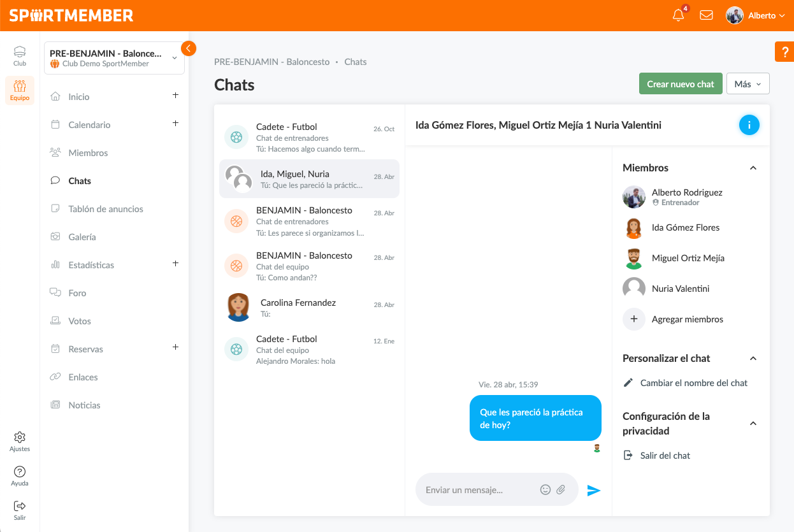Click the Enviar un mensaje field
794x532 pixels.
(x=478, y=490)
